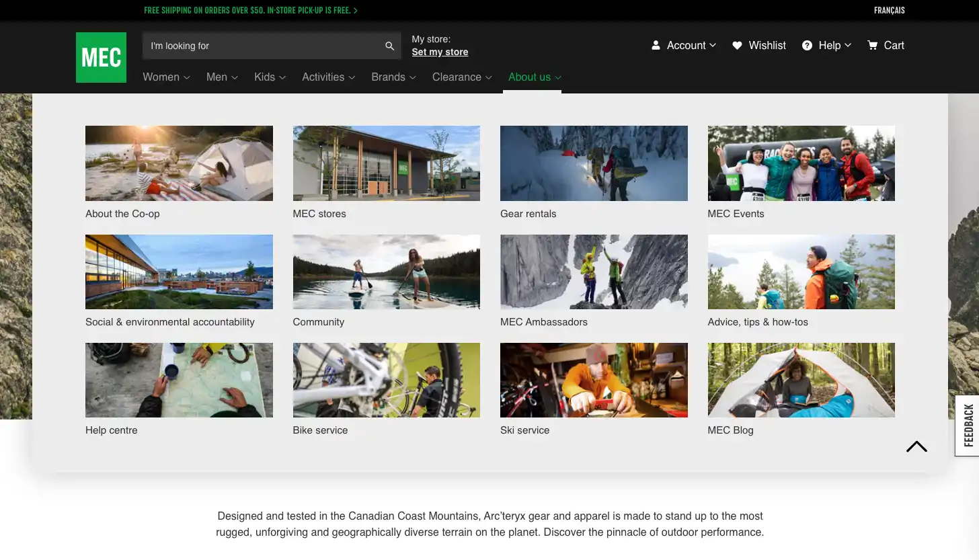Open the MEC Ambassadors climbers image

594,272
